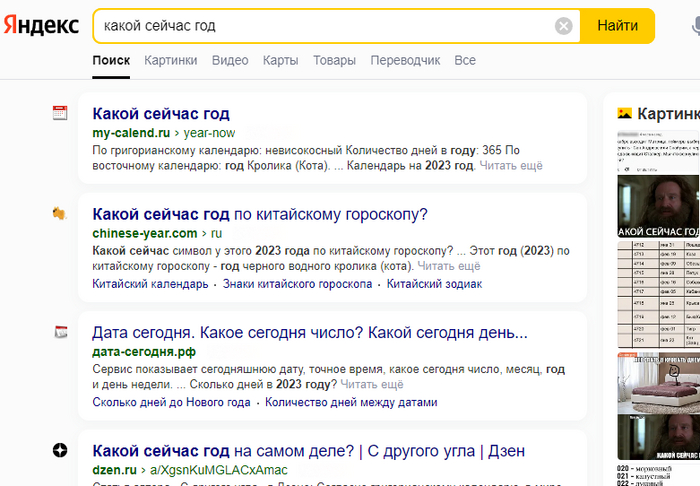This screenshot has width=700, height=486.
Task: Click the chinese-year.com domain link
Action: pos(145,233)
